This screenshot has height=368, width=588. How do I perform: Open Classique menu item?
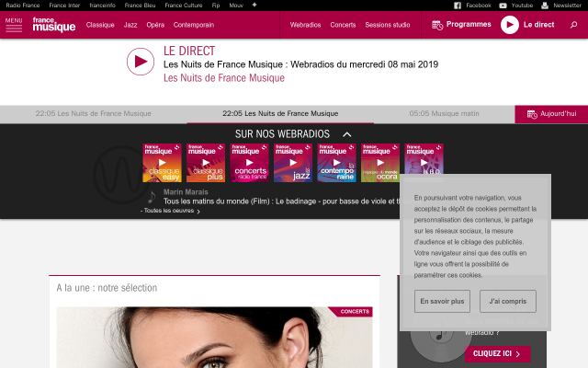point(100,25)
